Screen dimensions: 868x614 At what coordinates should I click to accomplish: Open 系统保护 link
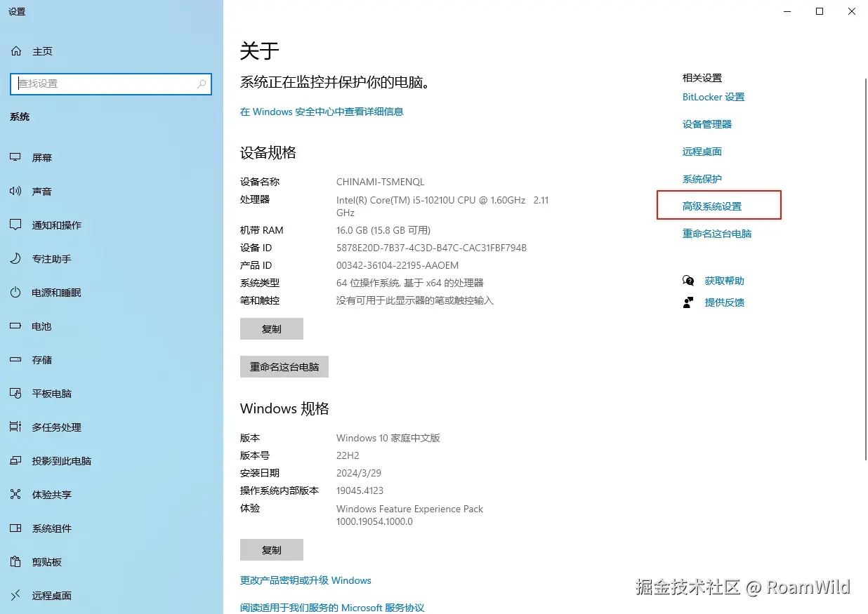[x=702, y=179]
